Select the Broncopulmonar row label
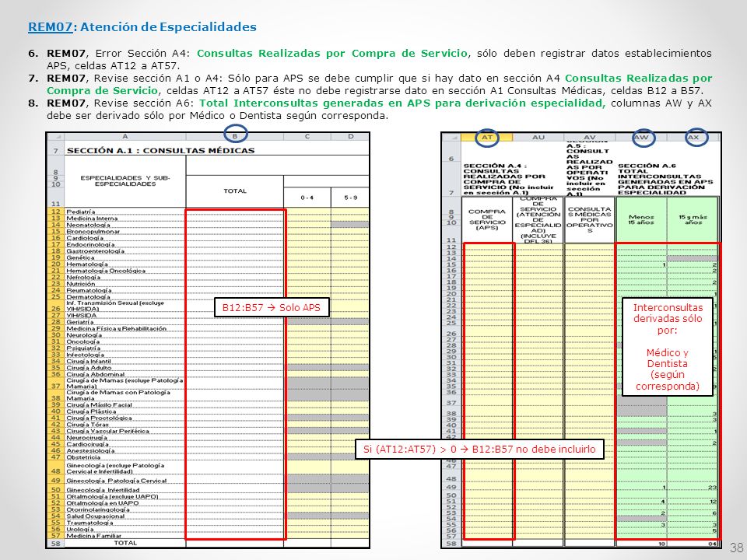The height and width of the screenshot is (560, 747). [x=93, y=232]
